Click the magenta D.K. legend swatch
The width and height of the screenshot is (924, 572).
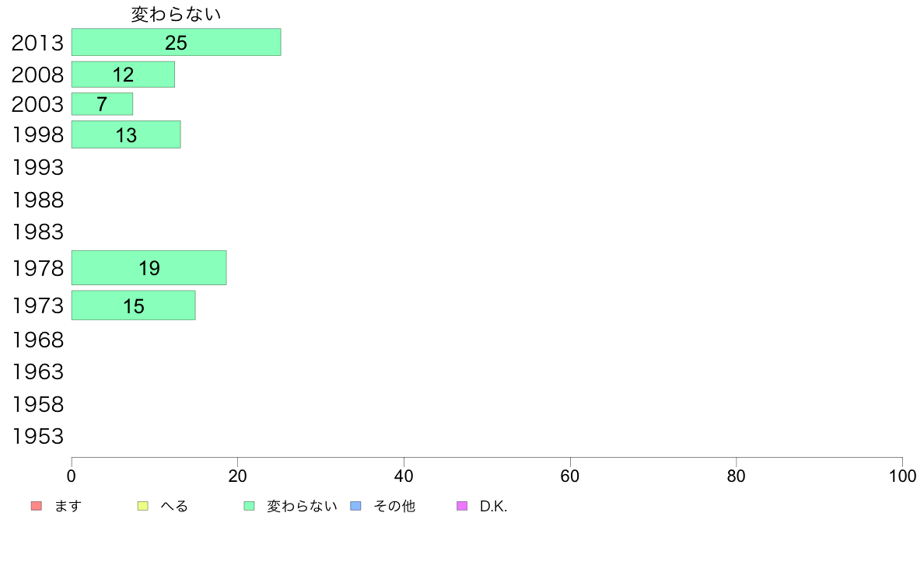(463, 506)
